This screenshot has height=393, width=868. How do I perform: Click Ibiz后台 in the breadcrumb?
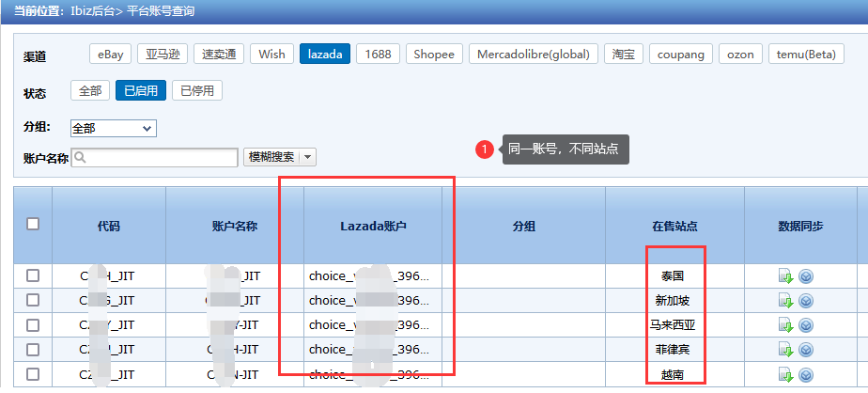91,11
